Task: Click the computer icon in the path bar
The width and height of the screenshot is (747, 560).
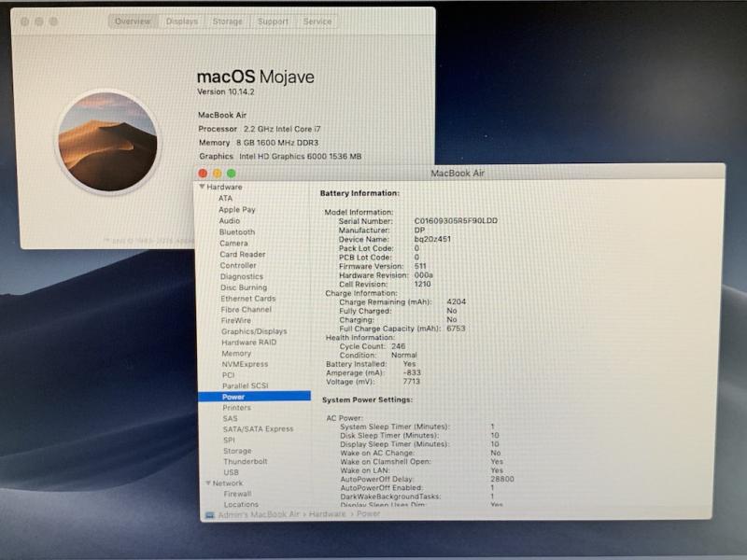Action: point(209,515)
